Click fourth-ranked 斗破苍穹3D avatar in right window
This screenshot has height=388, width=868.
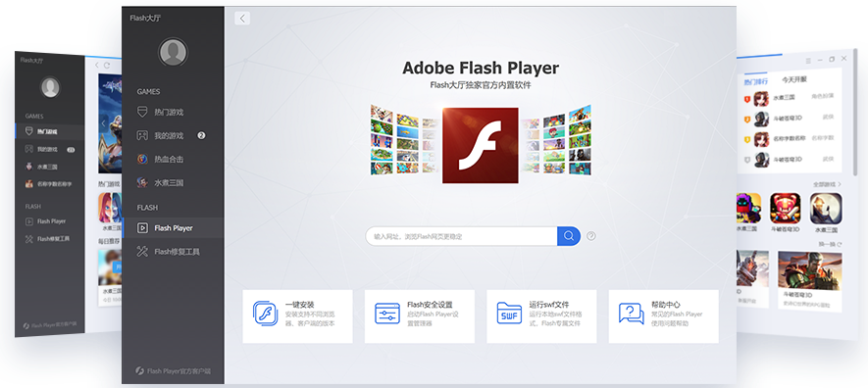pos(762,159)
